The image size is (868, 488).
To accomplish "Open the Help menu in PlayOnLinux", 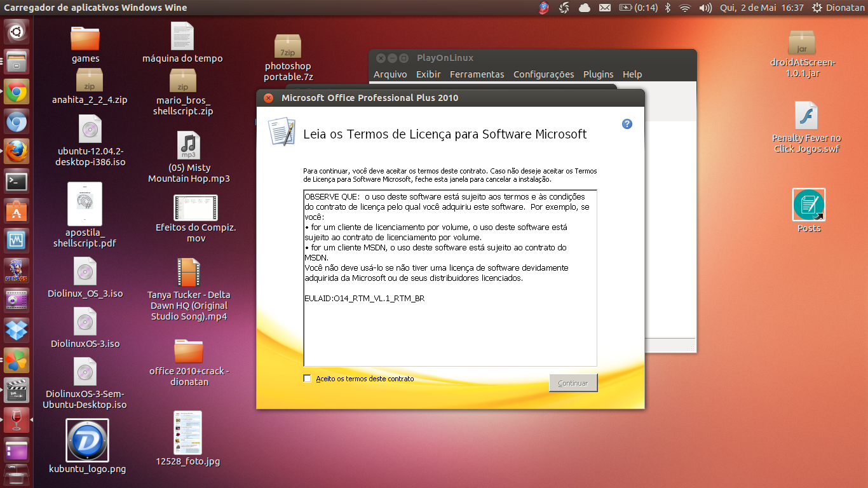I will tap(632, 74).
